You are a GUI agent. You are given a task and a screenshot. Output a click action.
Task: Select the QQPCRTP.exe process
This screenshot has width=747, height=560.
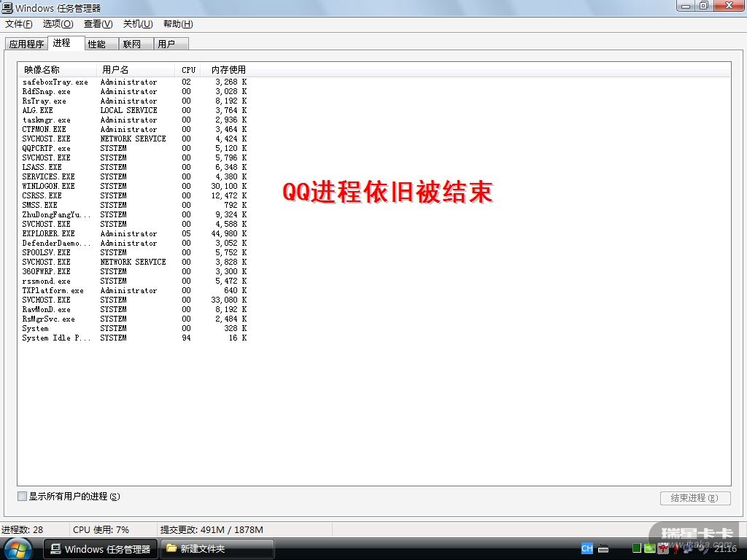134,149
